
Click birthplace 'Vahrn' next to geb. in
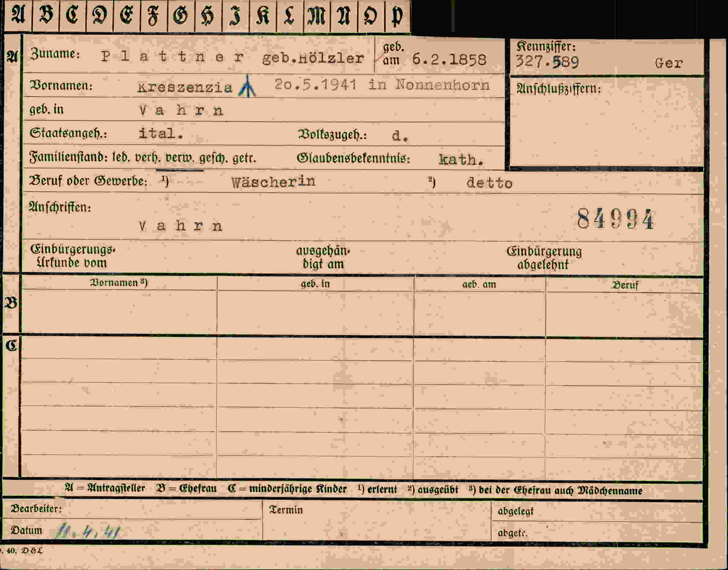181,111
